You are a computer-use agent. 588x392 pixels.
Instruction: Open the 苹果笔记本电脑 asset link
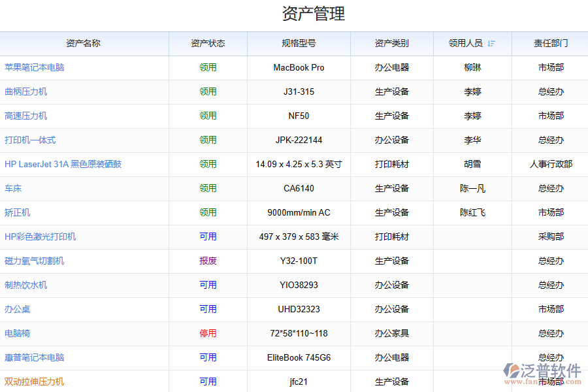pyautogui.click(x=35, y=67)
